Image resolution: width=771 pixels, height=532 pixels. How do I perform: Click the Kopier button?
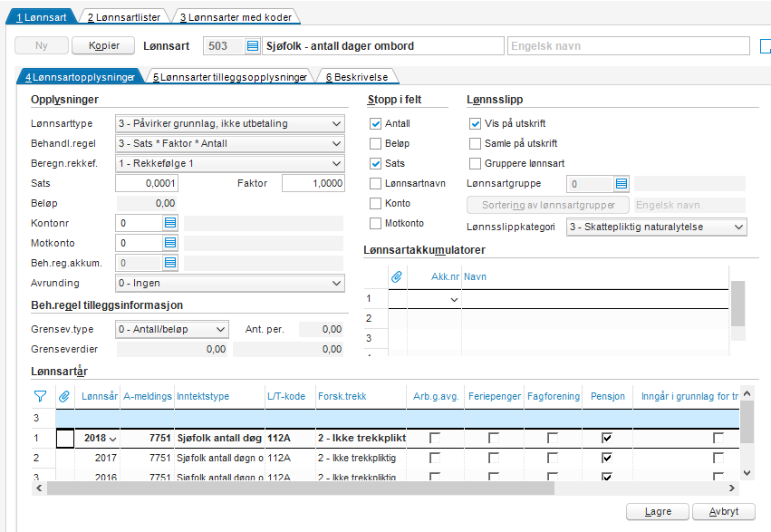pyautogui.click(x=104, y=45)
